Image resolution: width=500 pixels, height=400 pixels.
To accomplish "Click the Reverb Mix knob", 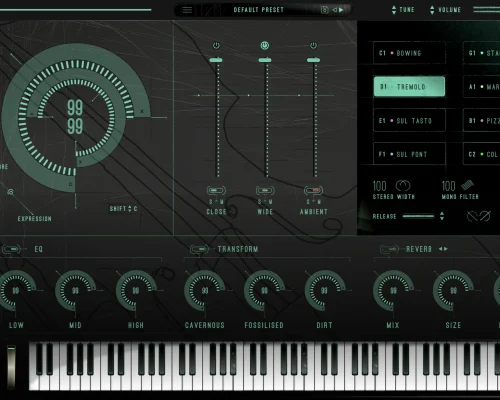I will point(393,291).
